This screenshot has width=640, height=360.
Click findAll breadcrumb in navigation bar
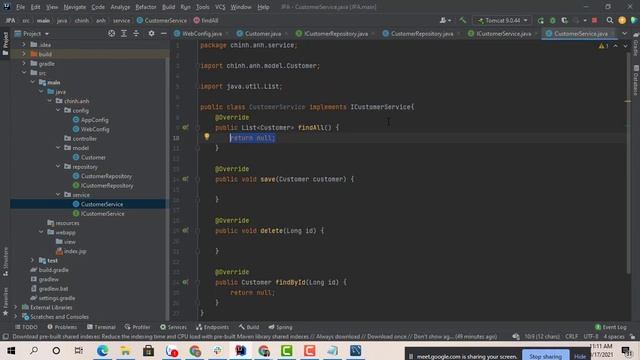coord(206,20)
